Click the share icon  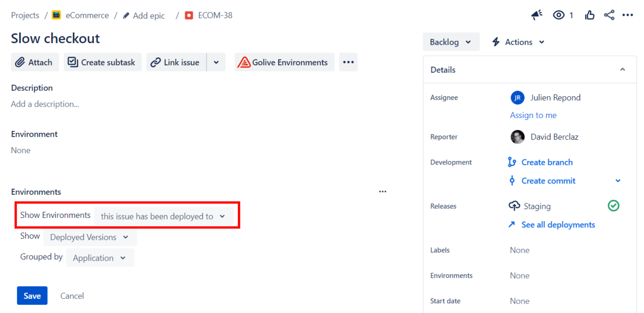(609, 15)
